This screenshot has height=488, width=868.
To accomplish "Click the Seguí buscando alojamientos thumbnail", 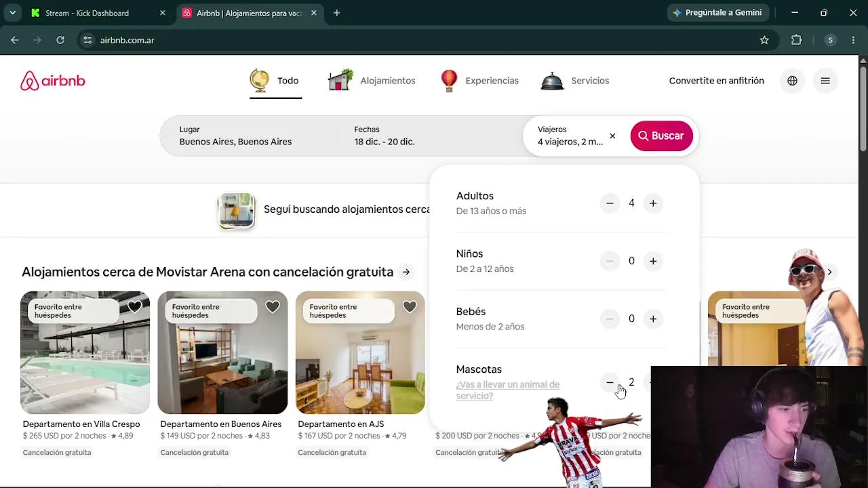I will [236, 210].
